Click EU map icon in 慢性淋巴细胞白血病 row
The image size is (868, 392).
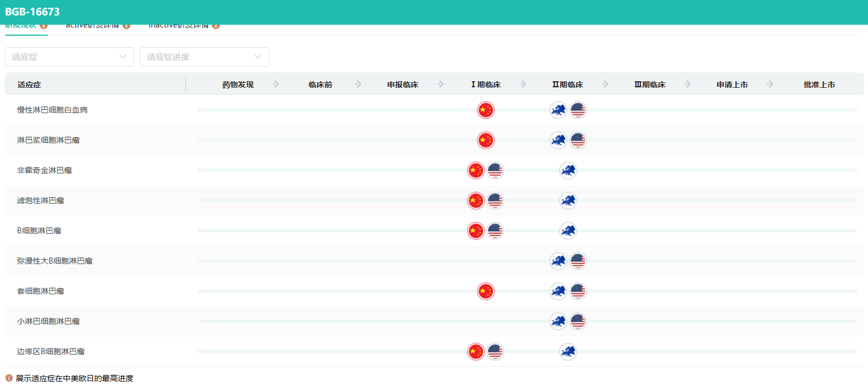(558, 110)
